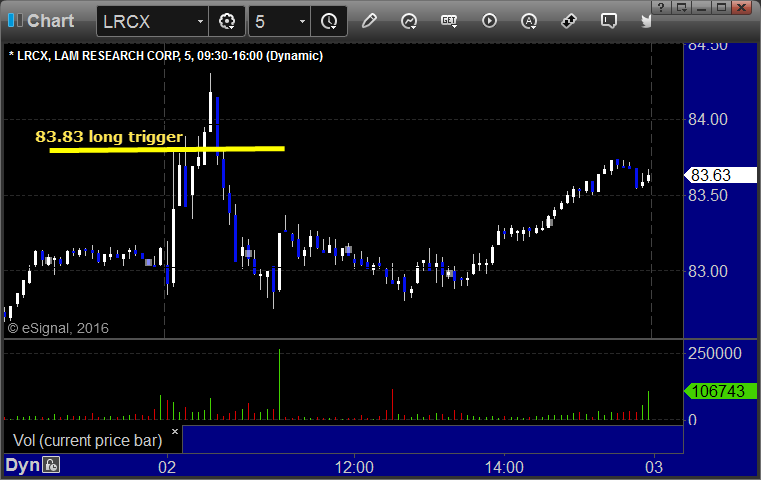This screenshot has width=761, height=480.
Task: Open the window options dropdown icon
Action: click(x=681, y=7)
